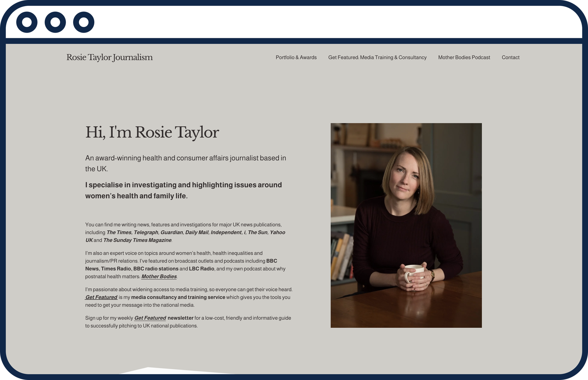Click the Get Featured newsletter signup link
588x380 pixels.
click(x=150, y=318)
